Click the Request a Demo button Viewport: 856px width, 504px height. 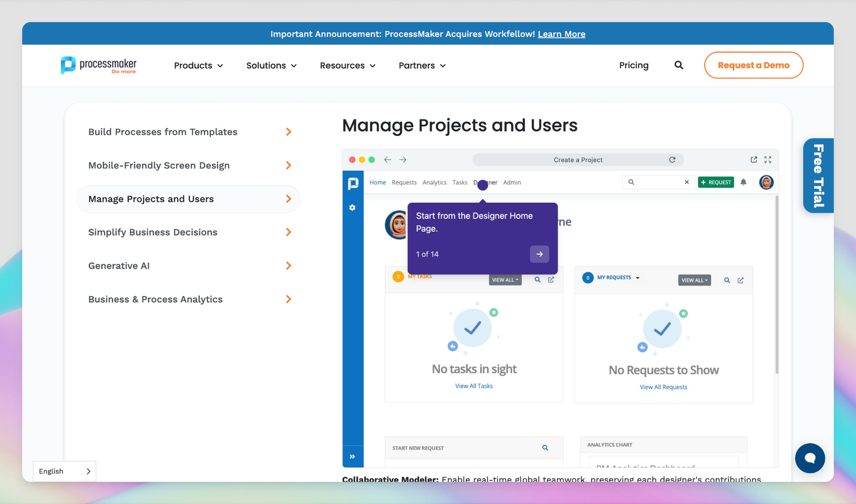coord(753,65)
